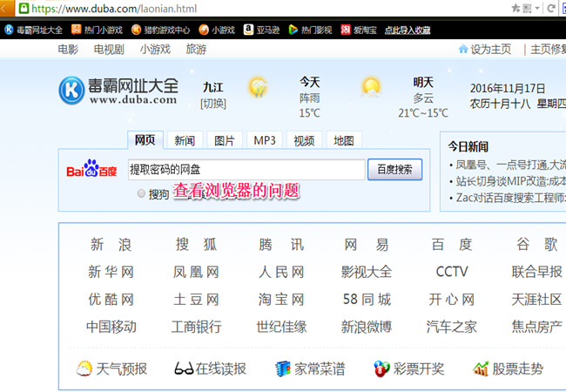
Task: Open the CCTV site link
Action: pyautogui.click(x=452, y=272)
